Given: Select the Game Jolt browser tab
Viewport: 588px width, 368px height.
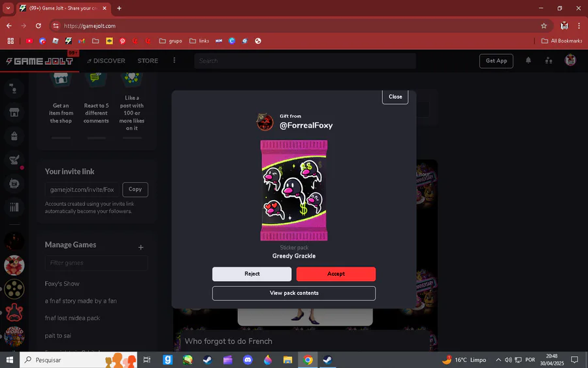Looking at the screenshot, I should tap(63, 8).
